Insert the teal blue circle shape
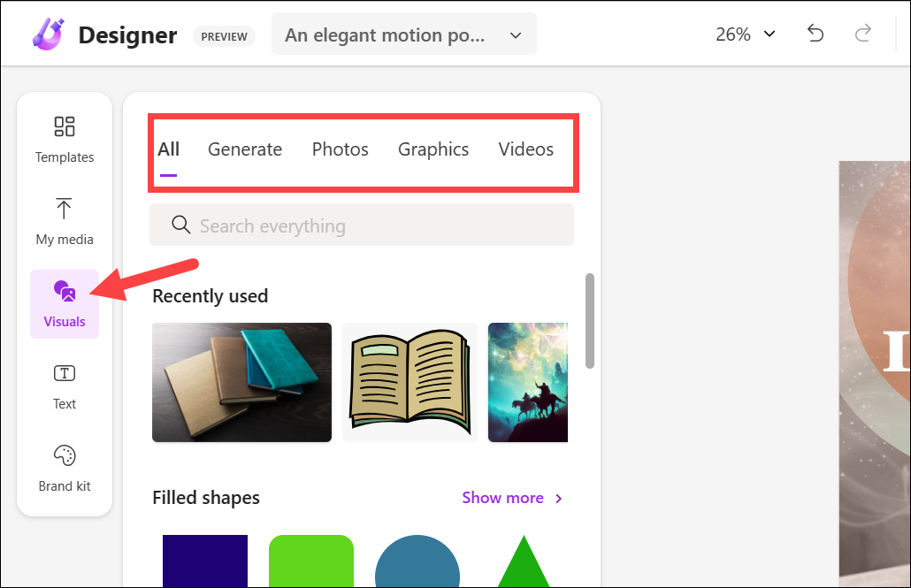Image resolution: width=911 pixels, height=588 pixels. 417,561
